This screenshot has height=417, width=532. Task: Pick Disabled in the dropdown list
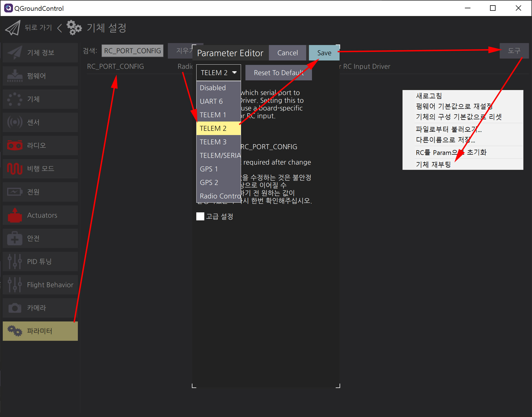[213, 88]
